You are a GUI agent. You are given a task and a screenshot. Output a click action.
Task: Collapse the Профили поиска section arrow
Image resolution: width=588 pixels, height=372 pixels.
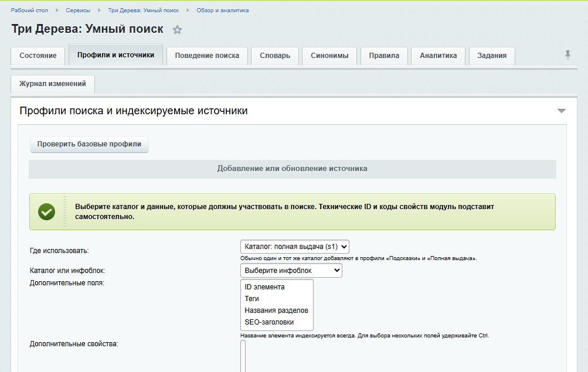[x=562, y=111]
